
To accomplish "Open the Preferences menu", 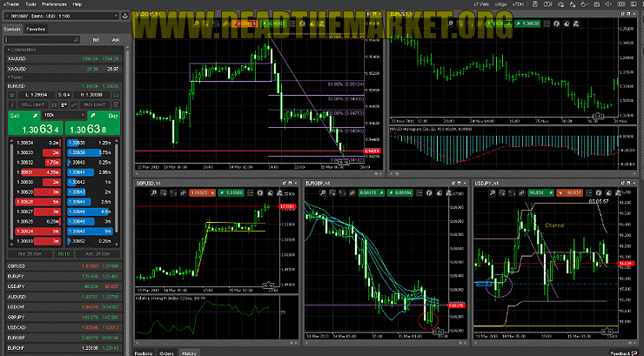I will (54, 4).
